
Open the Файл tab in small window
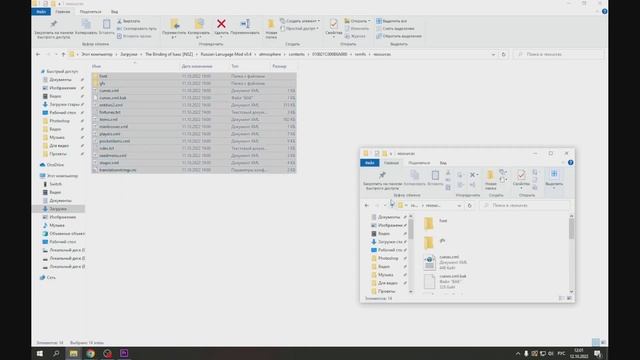(369, 163)
